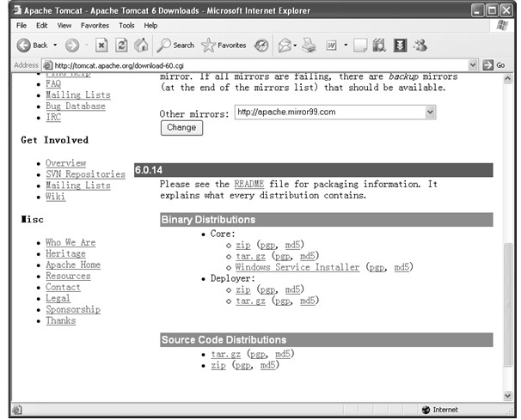
Task: Click status bar page icon
Action: point(17,410)
